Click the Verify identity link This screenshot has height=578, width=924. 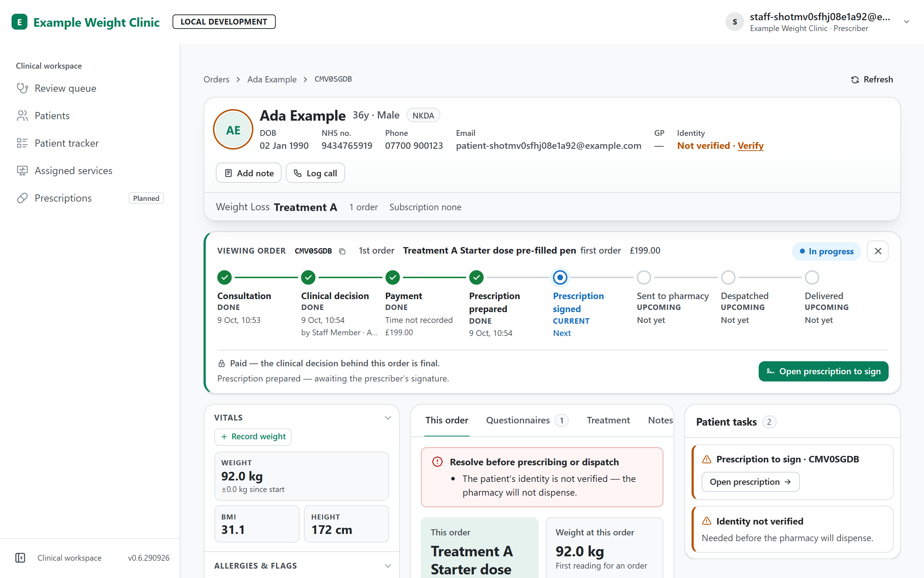coord(750,146)
